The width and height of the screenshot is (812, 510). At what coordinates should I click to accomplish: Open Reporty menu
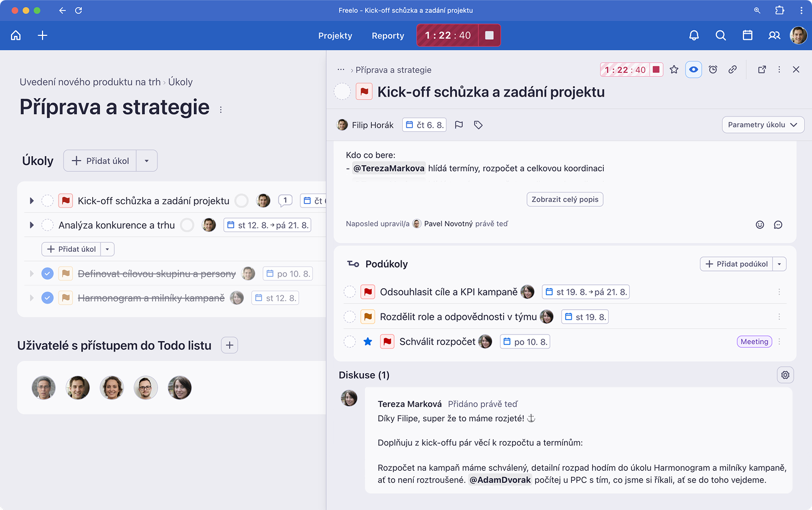point(388,35)
